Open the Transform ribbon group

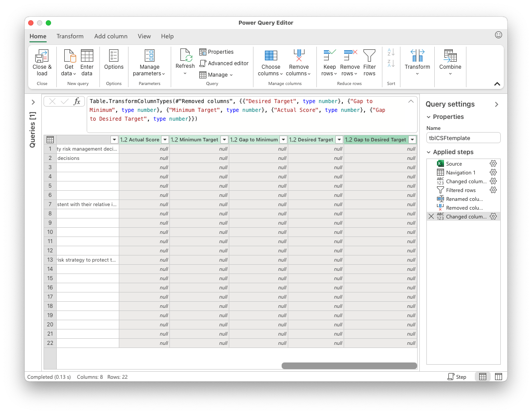(417, 62)
